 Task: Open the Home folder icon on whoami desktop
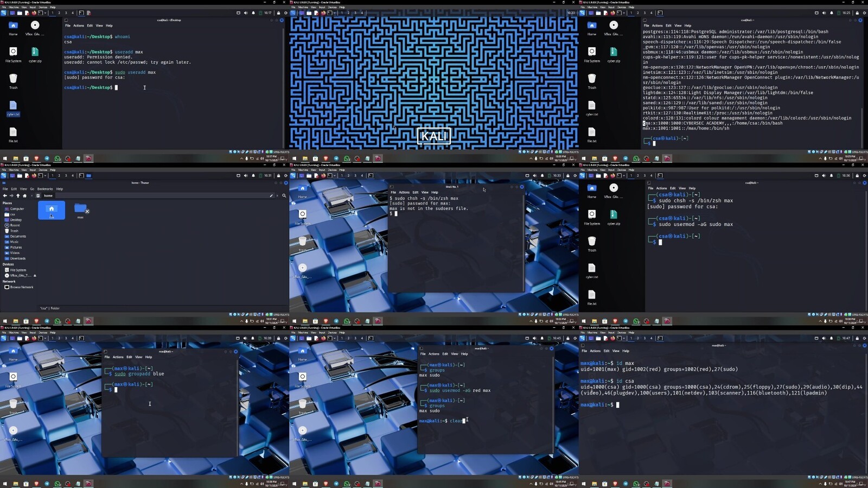[13, 28]
